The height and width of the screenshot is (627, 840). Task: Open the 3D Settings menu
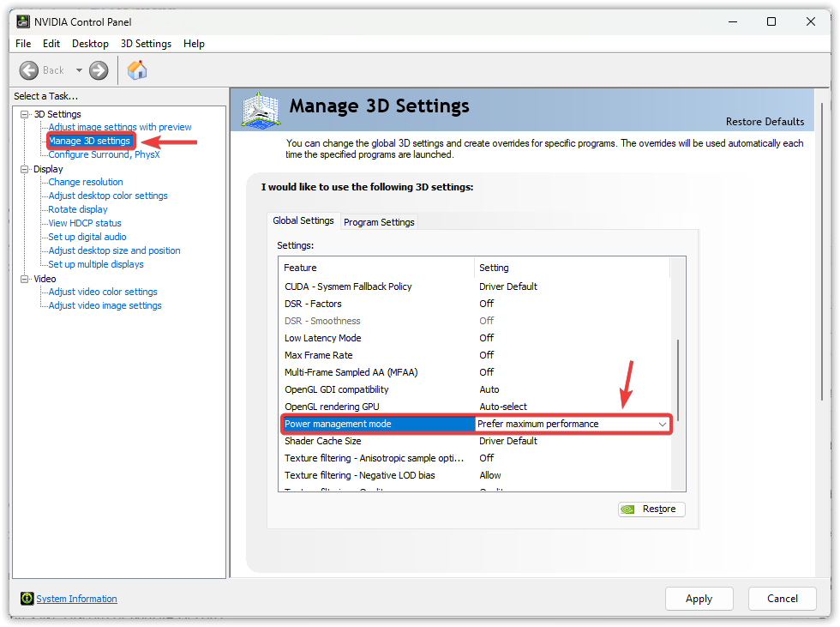pos(146,44)
